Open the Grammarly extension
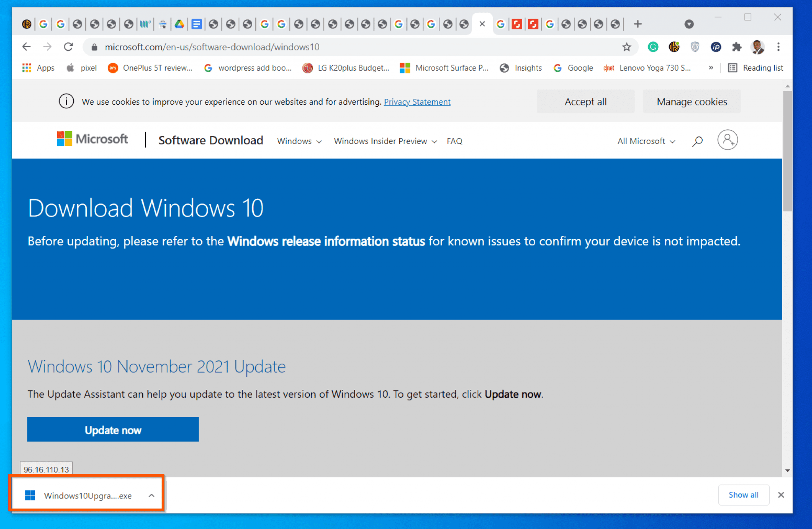Screen dimensions: 812x529 tap(653, 47)
